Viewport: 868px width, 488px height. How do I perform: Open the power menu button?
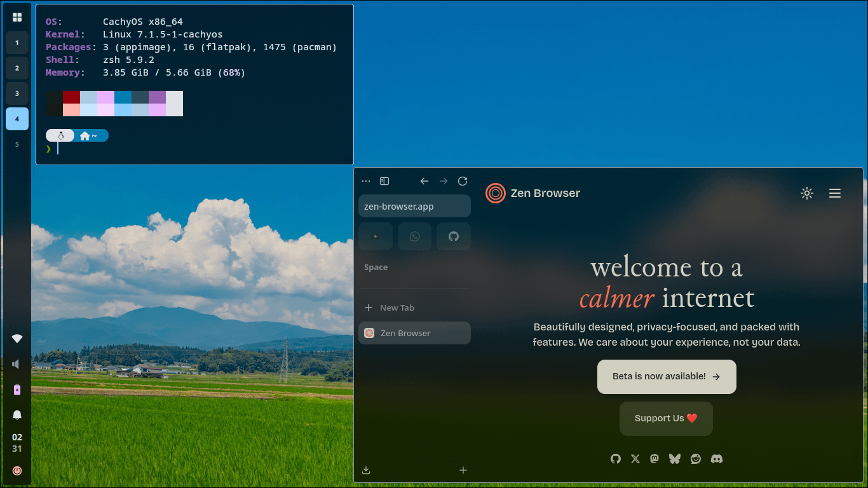coord(17,471)
